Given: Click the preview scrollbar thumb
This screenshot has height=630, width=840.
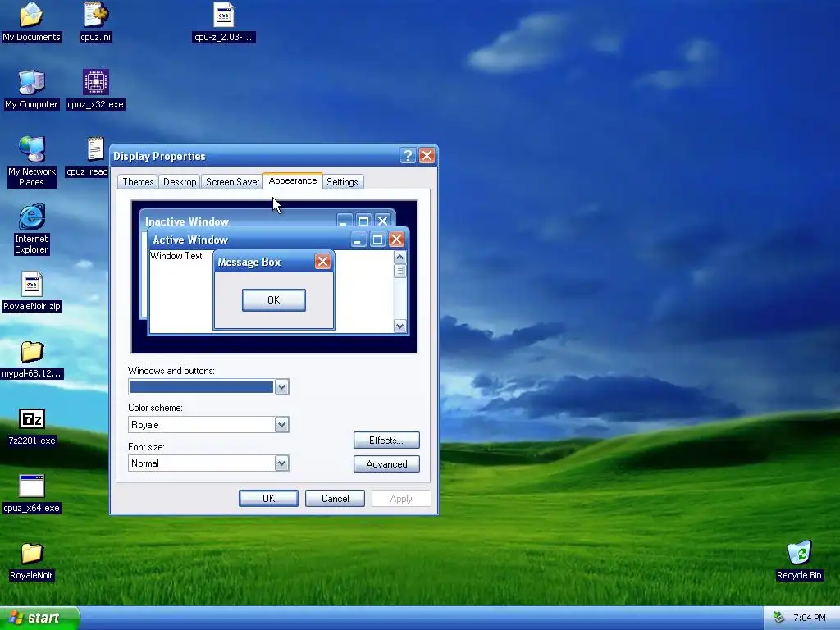Looking at the screenshot, I should (x=399, y=271).
